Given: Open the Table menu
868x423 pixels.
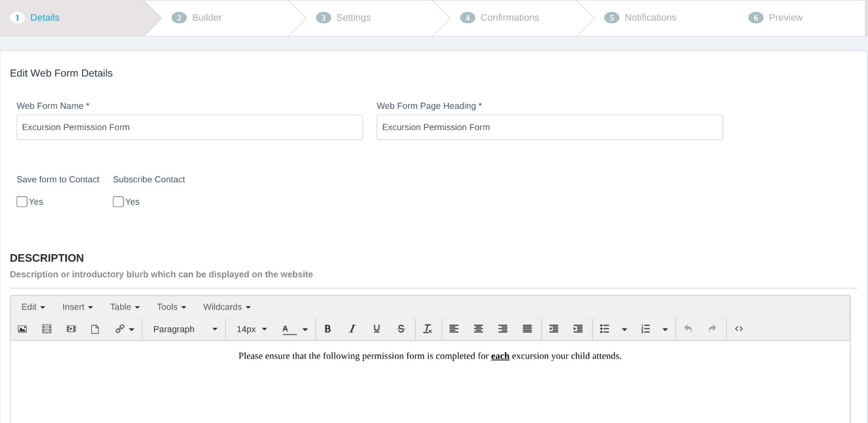Looking at the screenshot, I should click(125, 307).
